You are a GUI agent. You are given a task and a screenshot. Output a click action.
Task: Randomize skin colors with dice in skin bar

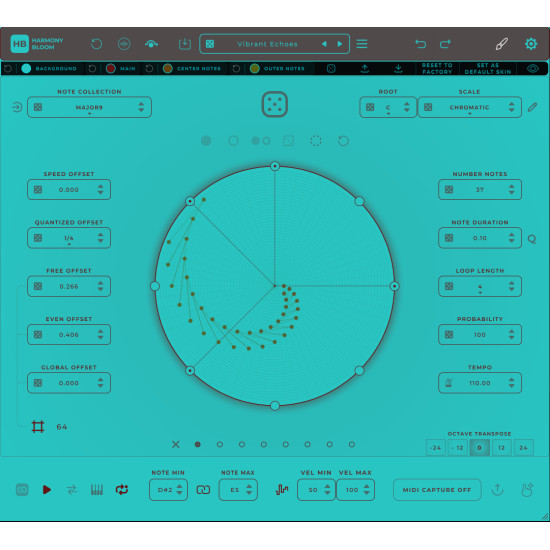click(x=331, y=68)
